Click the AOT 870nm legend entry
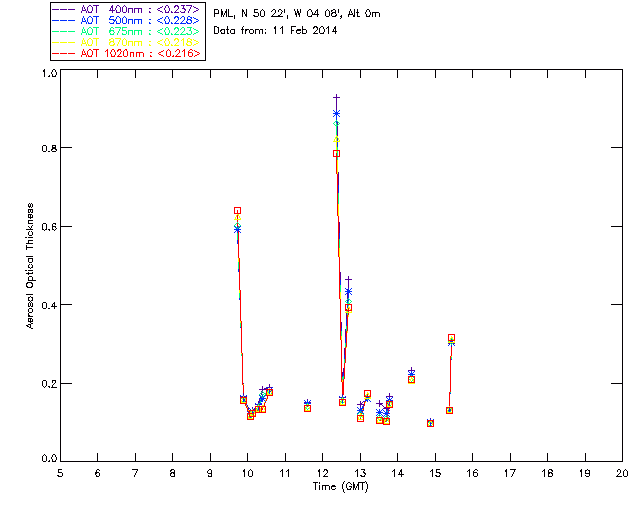 pyautogui.click(x=126, y=42)
